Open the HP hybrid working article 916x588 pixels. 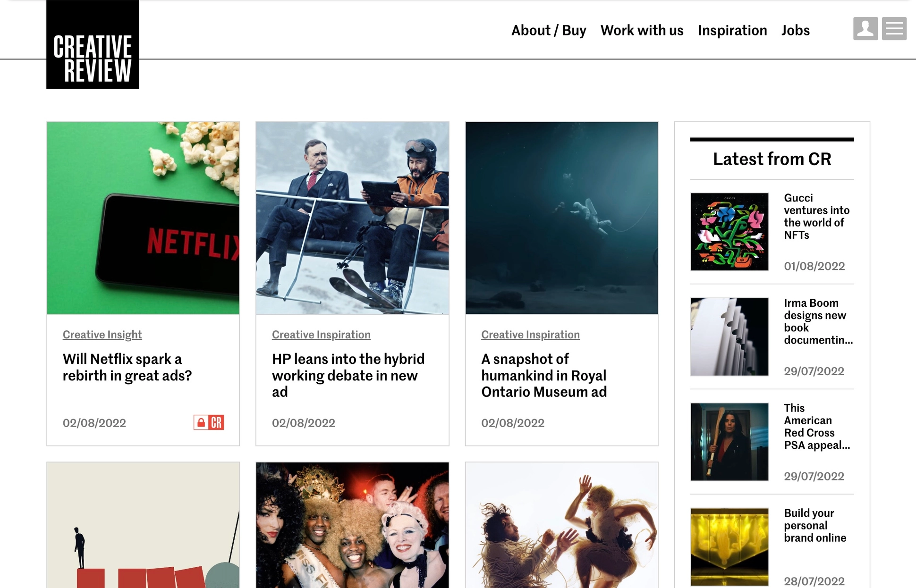pos(348,375)
